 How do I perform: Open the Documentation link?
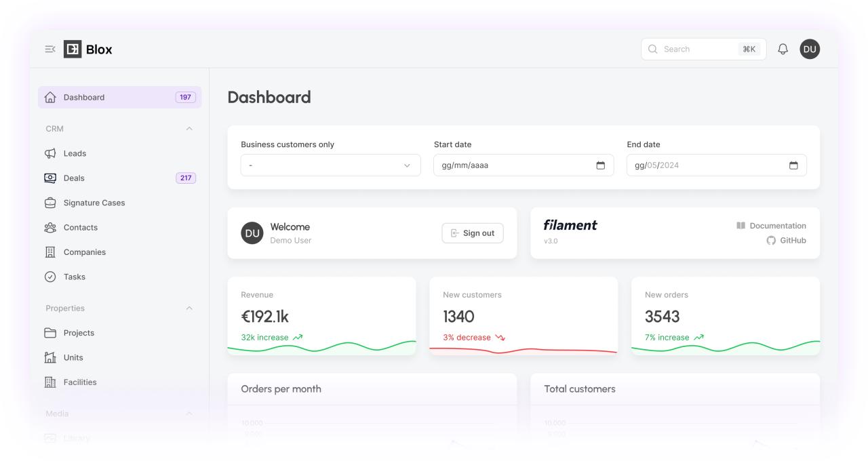(x=772, y=226)
